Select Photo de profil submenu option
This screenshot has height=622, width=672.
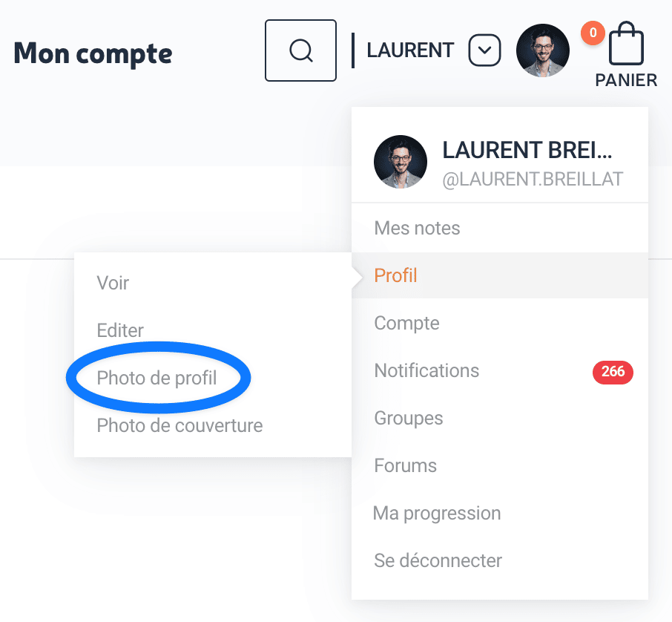[x=157, y=378]
